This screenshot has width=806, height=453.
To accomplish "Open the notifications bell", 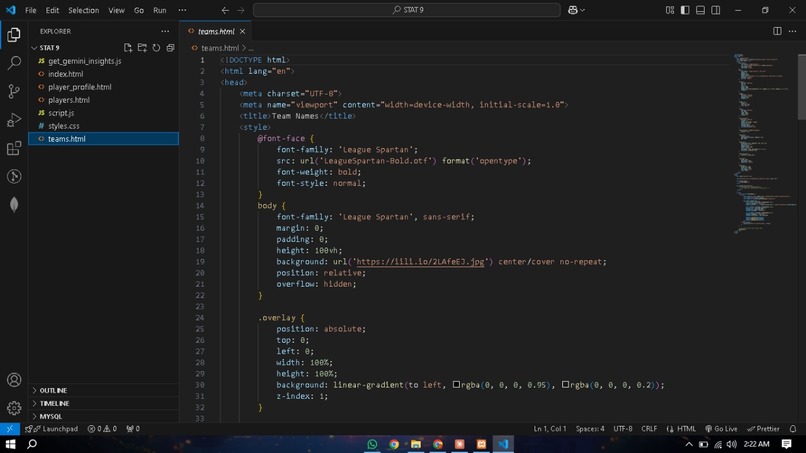I will pyautogui.click(x=793, y=428).
